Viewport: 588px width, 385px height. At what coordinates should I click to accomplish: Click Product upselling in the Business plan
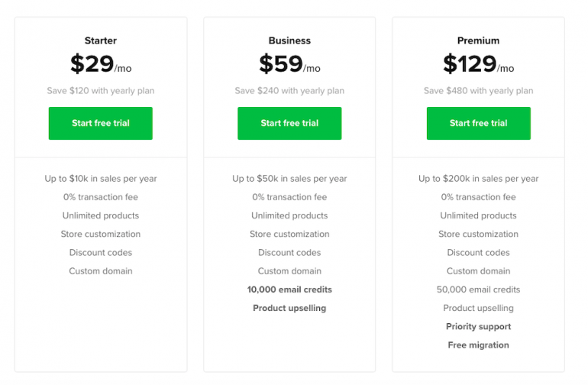point(289,309)
